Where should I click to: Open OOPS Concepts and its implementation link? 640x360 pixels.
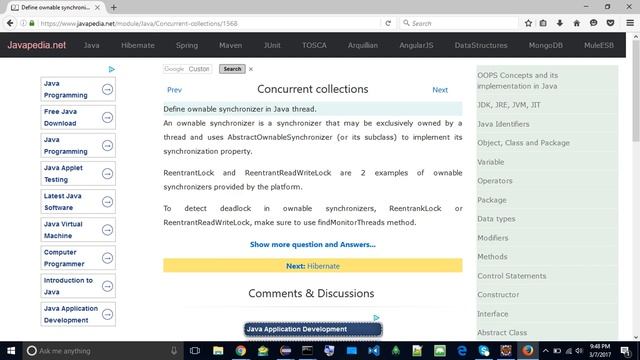tap(518, 81)
